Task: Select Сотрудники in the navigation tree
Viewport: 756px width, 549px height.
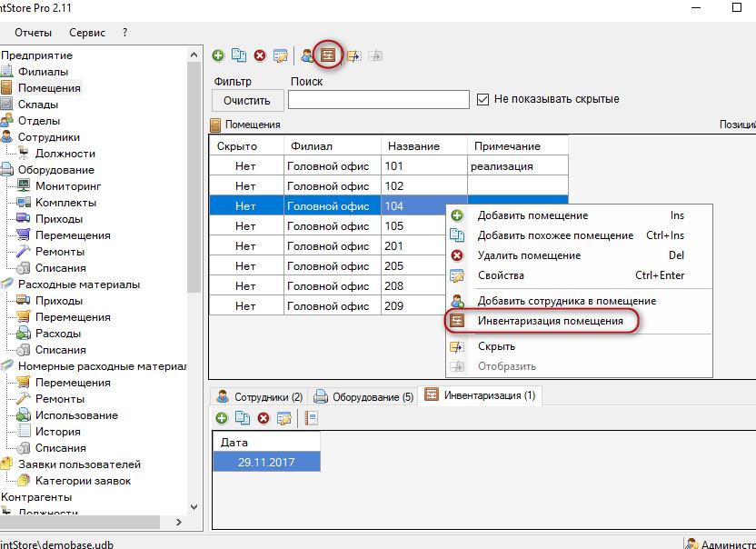Action: (49, 137)
